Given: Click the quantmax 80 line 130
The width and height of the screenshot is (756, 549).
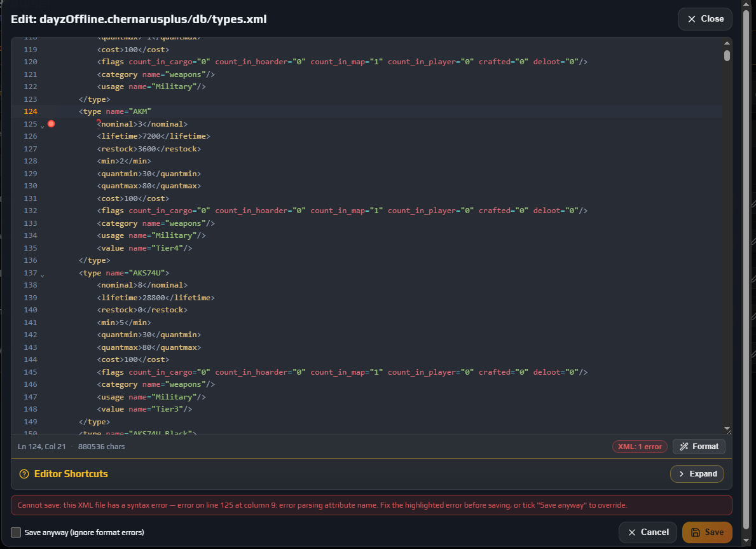Looking at the screenshot, I should (149, 186).
